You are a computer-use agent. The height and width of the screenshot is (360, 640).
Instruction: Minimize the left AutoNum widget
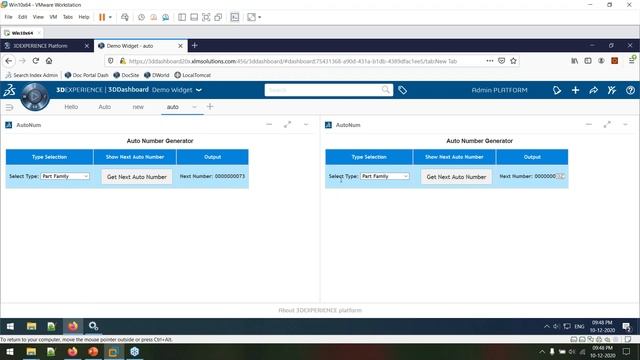coord(269,124)
